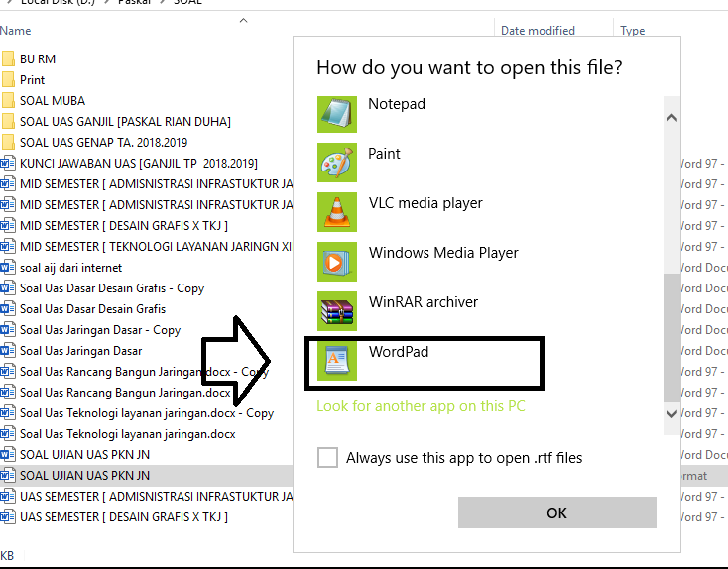The image size is (728, 569).
Task: Sort files by Date modified column
Action: click(538, 31)
